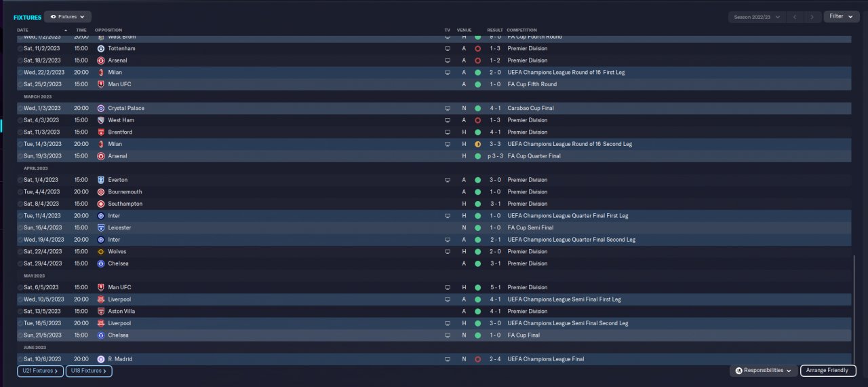
Task: Click Chelsea badge on 29/4/2023 row
Action: click(x=101, y=263)
